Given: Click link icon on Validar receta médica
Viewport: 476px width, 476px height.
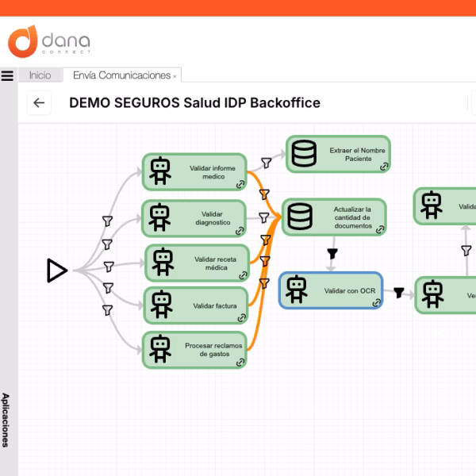Looking at the screenshot, I should pos(243,275).
